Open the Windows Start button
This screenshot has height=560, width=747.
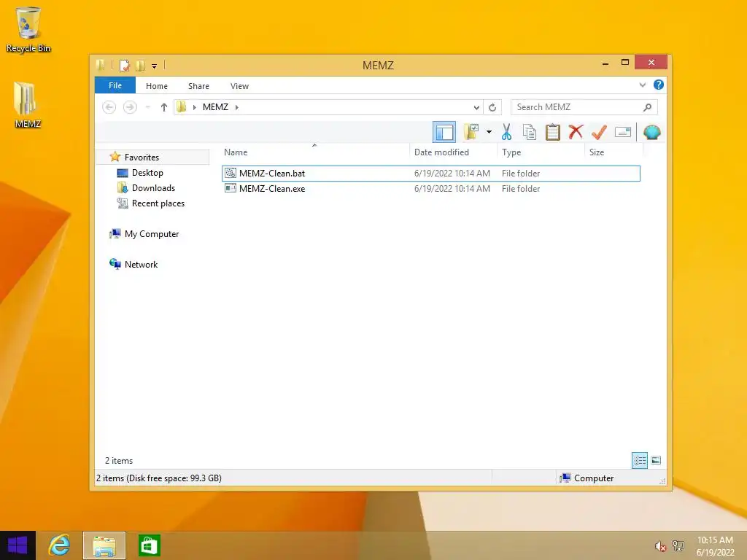coord(18,545)
